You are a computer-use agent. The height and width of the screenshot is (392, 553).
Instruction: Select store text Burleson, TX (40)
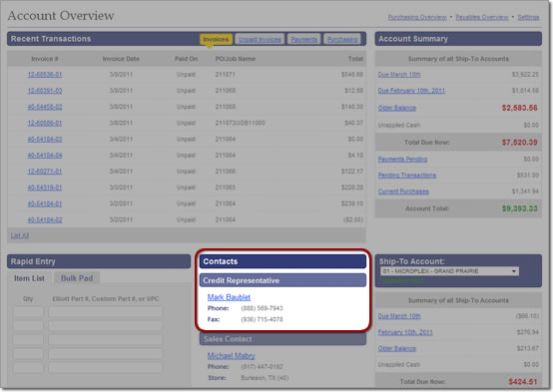point(265,378)
